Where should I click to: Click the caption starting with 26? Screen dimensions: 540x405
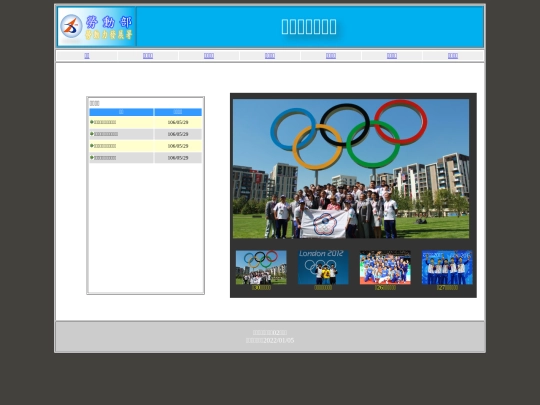[x=385, y=288]
